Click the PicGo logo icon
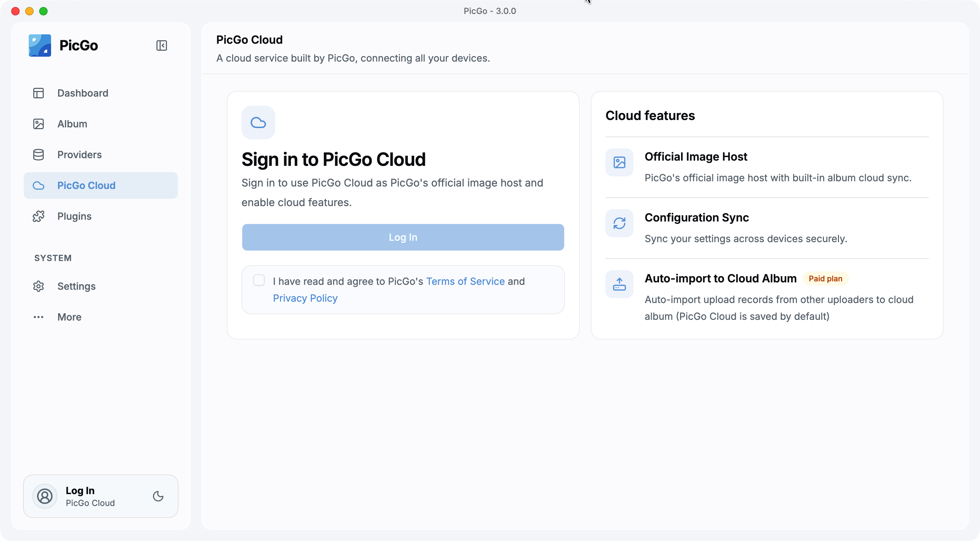980x541 pixels. tap(40, 45)
